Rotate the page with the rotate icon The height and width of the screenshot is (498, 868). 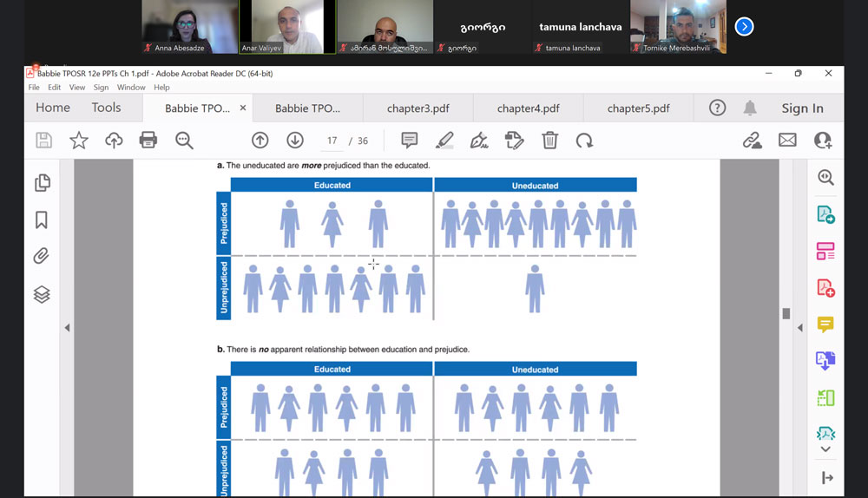pos(585,141)
